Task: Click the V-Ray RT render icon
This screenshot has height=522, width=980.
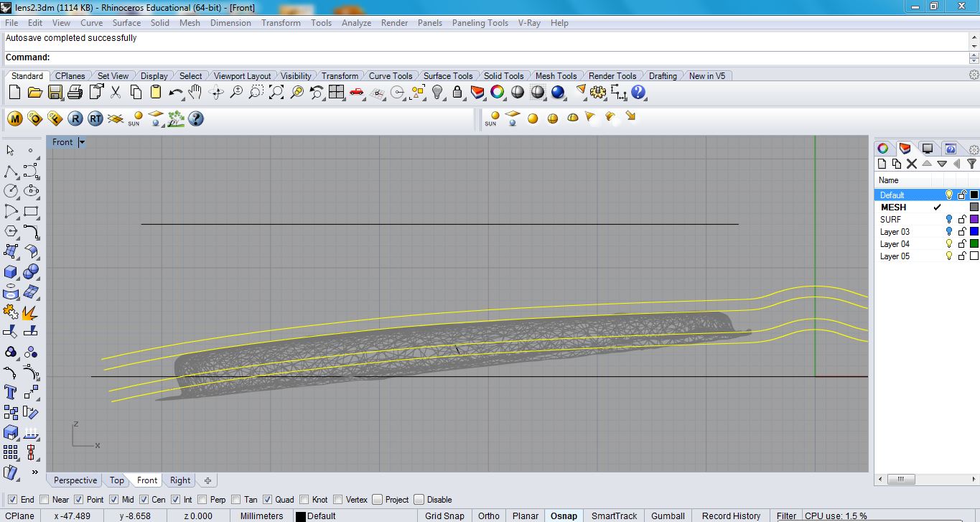Action: point(95,118)
